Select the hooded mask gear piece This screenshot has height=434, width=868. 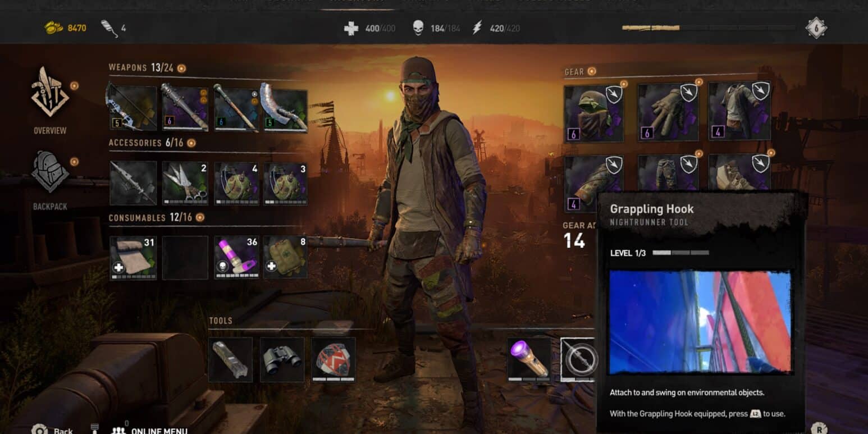594,113
